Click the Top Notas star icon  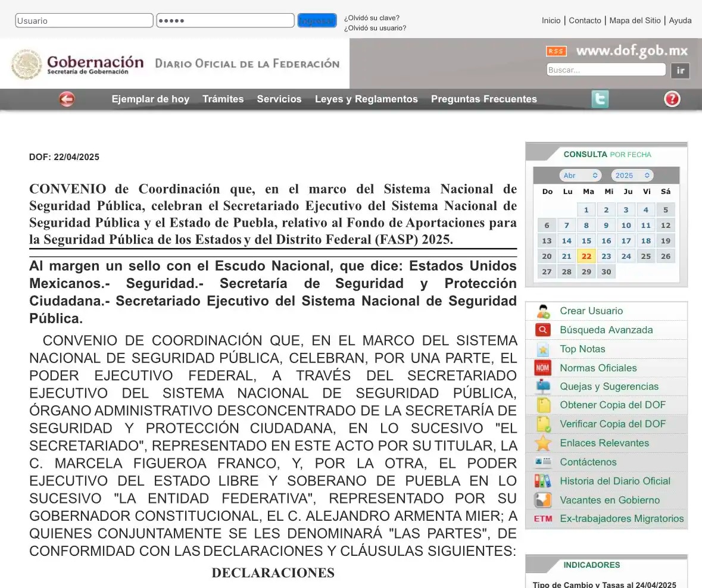[543, 349]
